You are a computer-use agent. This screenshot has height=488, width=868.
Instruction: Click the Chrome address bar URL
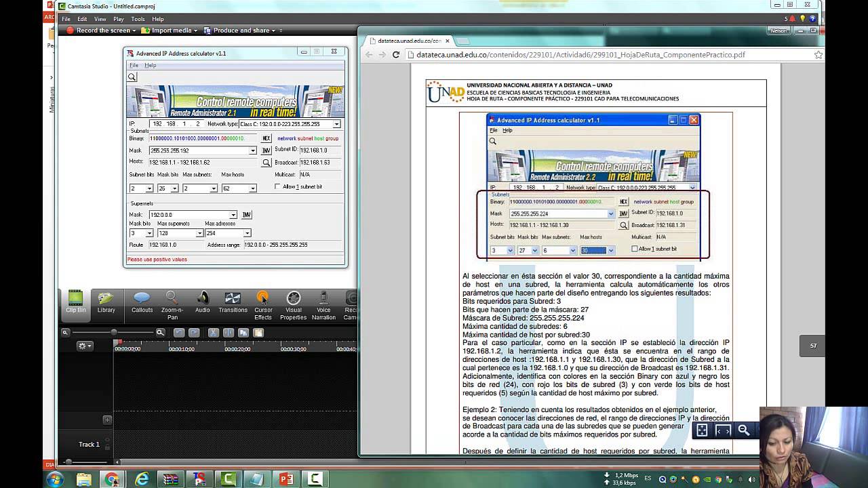[x=580, y=55]
